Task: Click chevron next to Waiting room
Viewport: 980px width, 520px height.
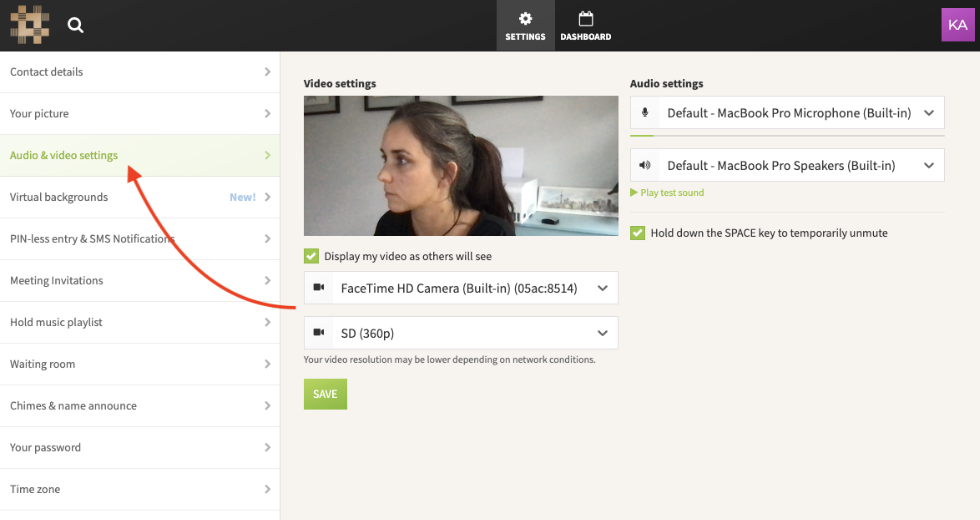Action: coord(268,364)
